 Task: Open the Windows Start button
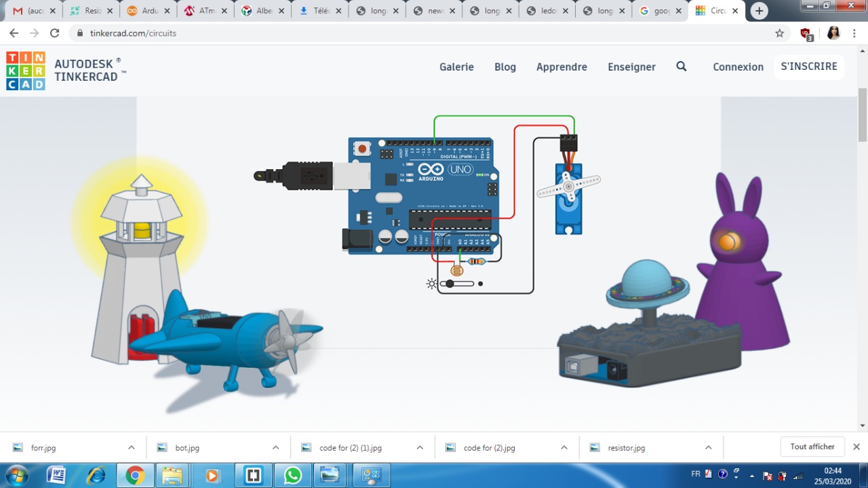[x=16, y=475]
